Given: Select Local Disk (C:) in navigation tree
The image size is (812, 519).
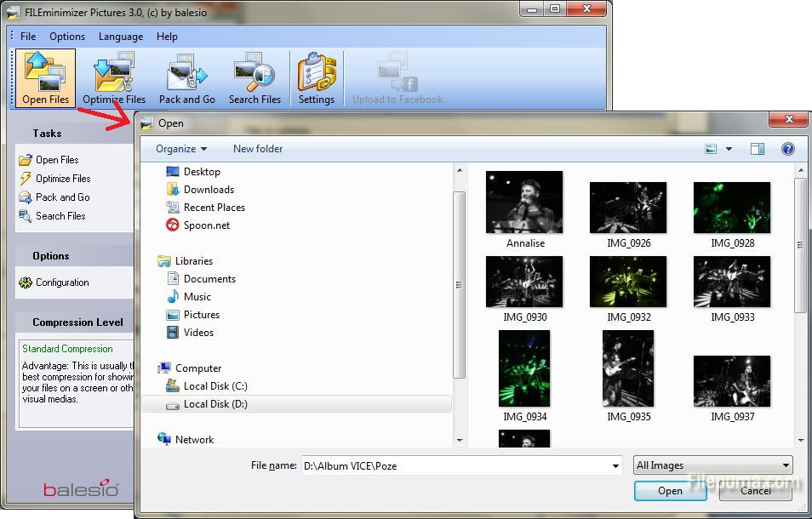Looking at the screenshot, I should click(x=214, y=386).
